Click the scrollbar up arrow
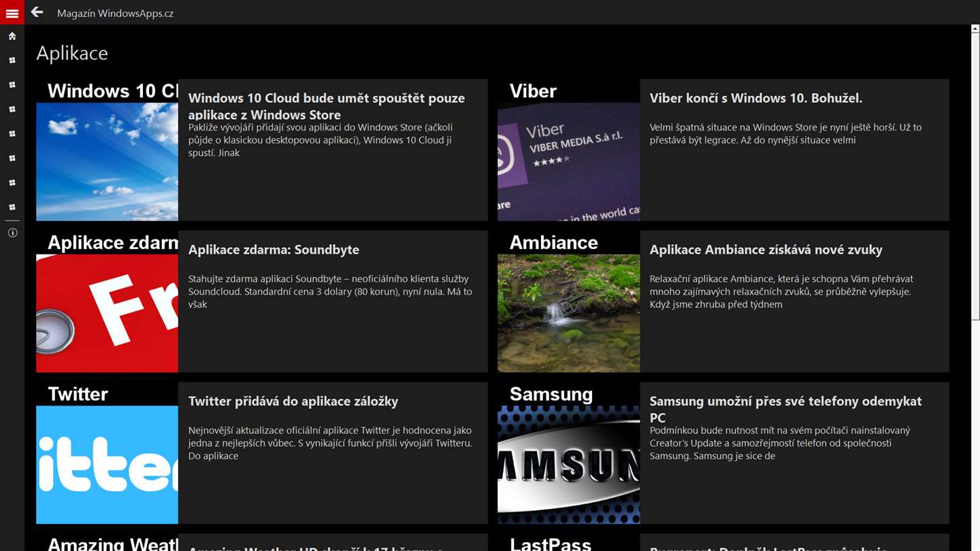980x551 pixels. point(975,29)
